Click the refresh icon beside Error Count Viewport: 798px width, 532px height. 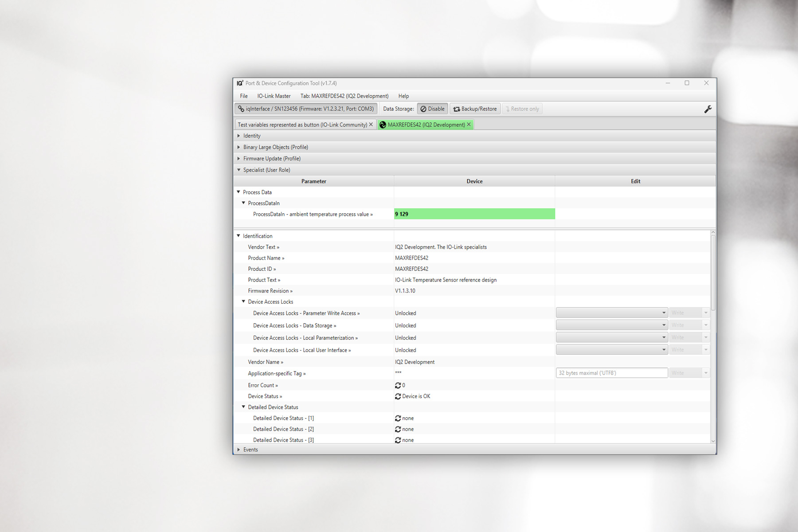point(398,385)
